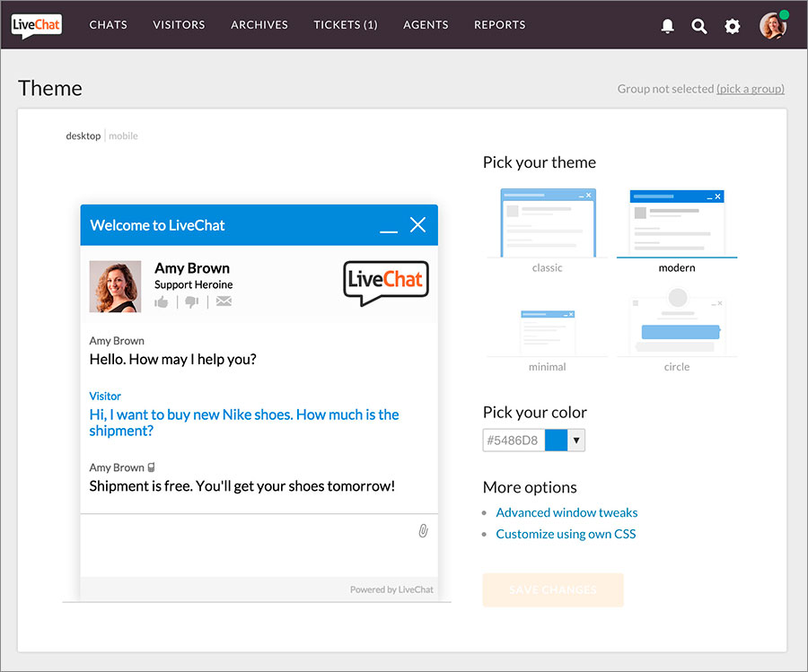Click the blue color swatch
Screen dimensions: 808x672
(x=556, y=441)
